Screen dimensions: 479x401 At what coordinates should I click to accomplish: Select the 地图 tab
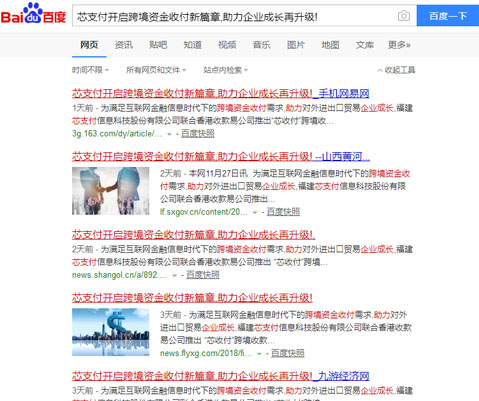pyautogui.click(x=330, y=45)
